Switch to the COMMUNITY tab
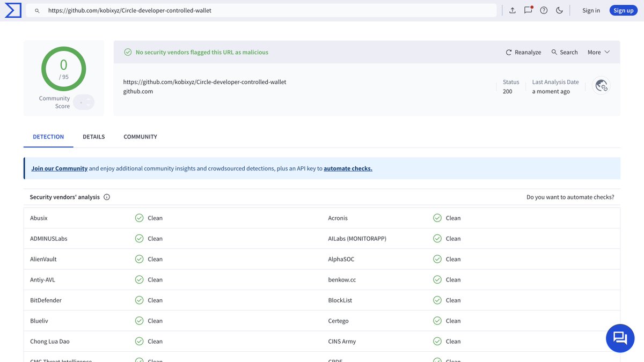The width and height of the screenshot is (644, 362). pos(140,137)
